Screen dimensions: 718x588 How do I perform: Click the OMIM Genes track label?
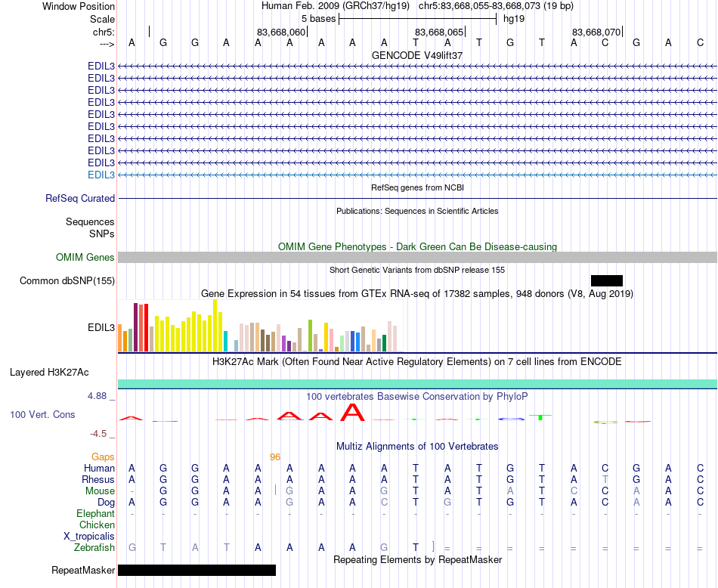(85, 258)
